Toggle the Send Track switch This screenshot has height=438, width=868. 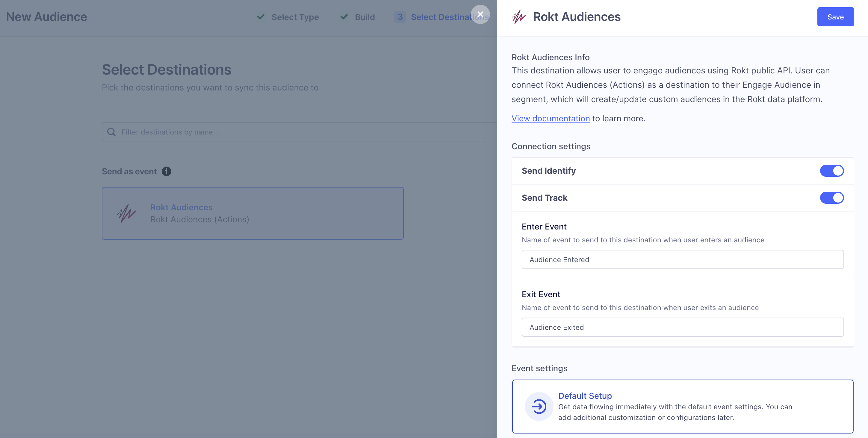tap(831, 198)
